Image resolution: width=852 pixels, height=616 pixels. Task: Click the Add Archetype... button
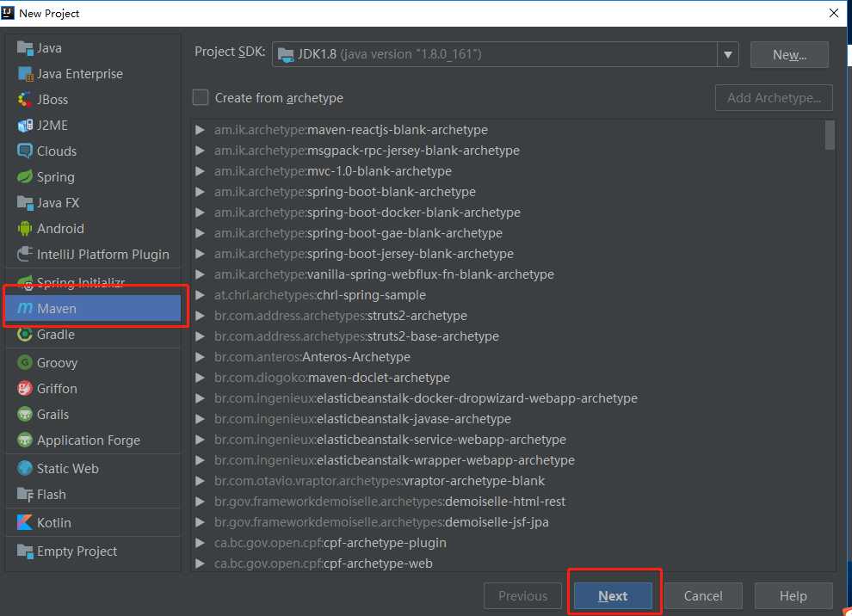click(x=774, y=98)
